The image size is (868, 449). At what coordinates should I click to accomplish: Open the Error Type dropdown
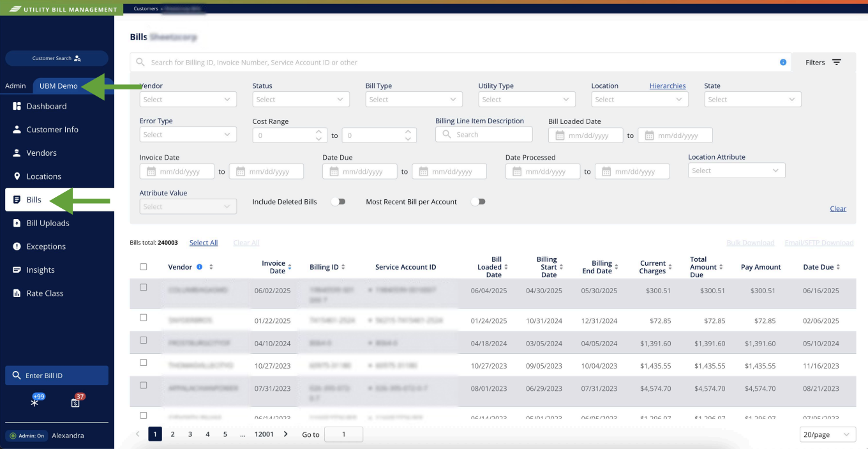point(188,135)
